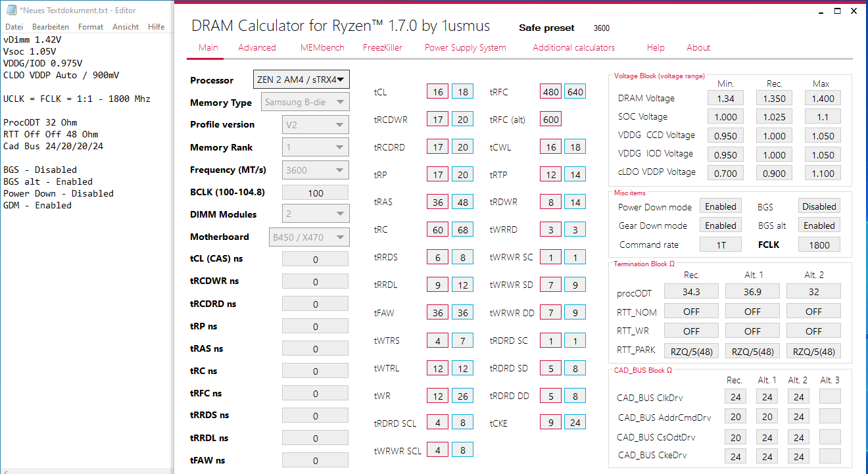Viewport: 868px width, 474px height.
Task: Switch to the MEMbench tab
Action: (x=322, y=47)
